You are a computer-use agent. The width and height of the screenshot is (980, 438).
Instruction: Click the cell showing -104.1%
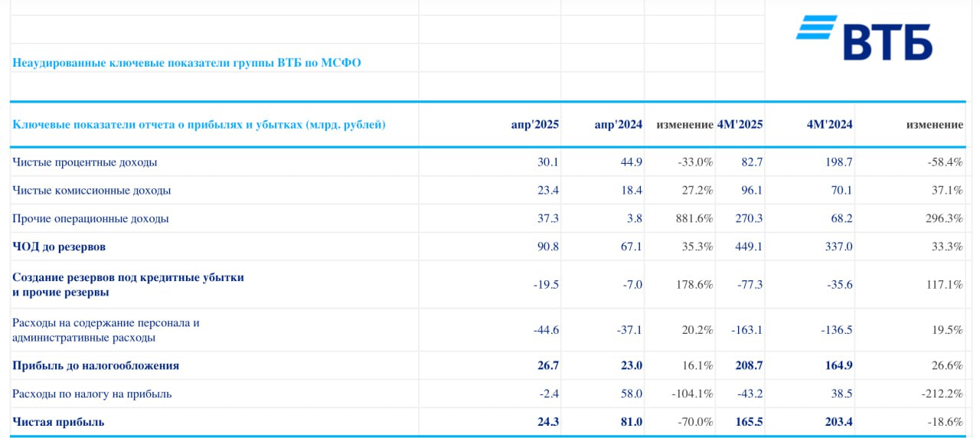692,394
